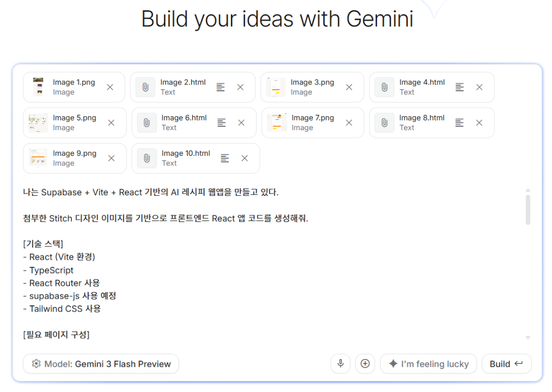Screen dimensions: 552x392
Task: Click the paperclip icon on Image 4.html
Action: point(384,87)
